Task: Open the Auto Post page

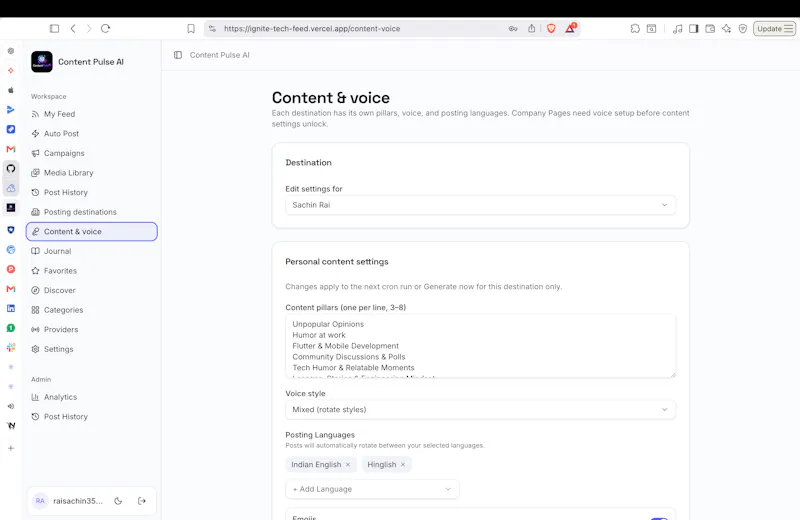Action: tap(92, 134)
